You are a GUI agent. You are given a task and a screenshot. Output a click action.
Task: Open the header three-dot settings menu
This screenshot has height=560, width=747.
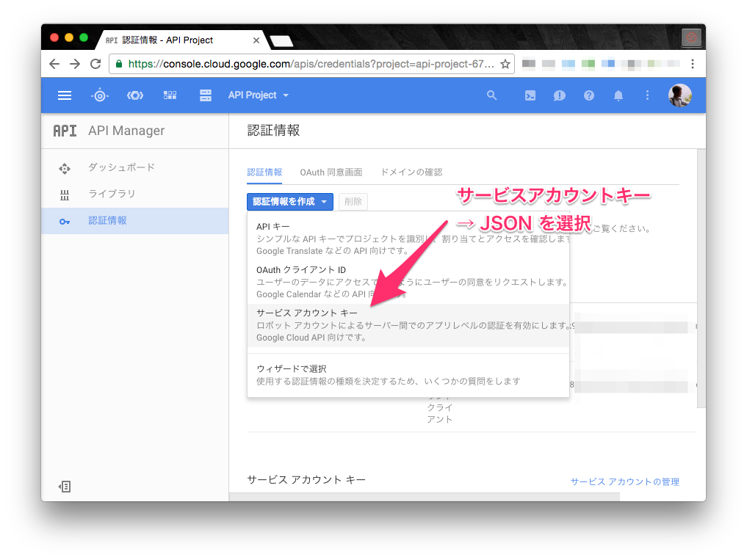pos(647,95)
